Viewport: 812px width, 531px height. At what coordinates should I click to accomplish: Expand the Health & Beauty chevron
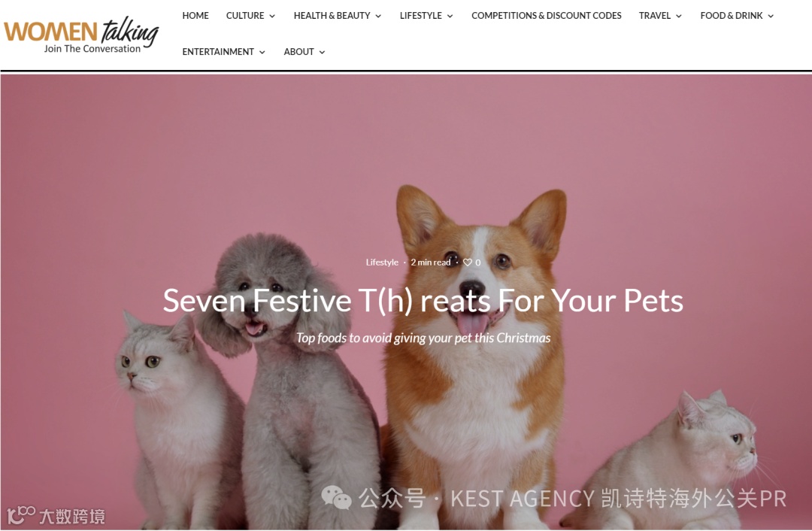pyautogui.click(x=378, y=16)
